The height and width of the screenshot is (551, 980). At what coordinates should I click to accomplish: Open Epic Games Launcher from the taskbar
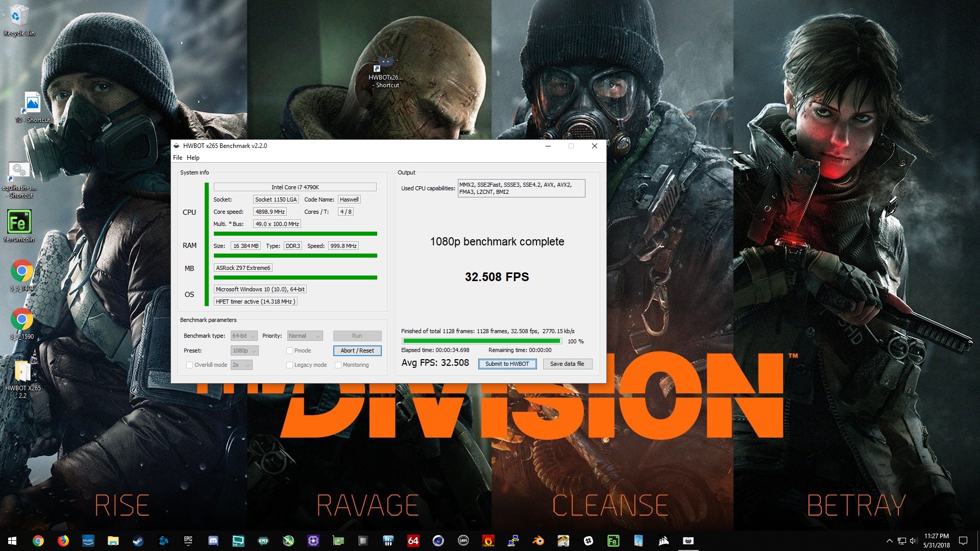click(188, 541)
